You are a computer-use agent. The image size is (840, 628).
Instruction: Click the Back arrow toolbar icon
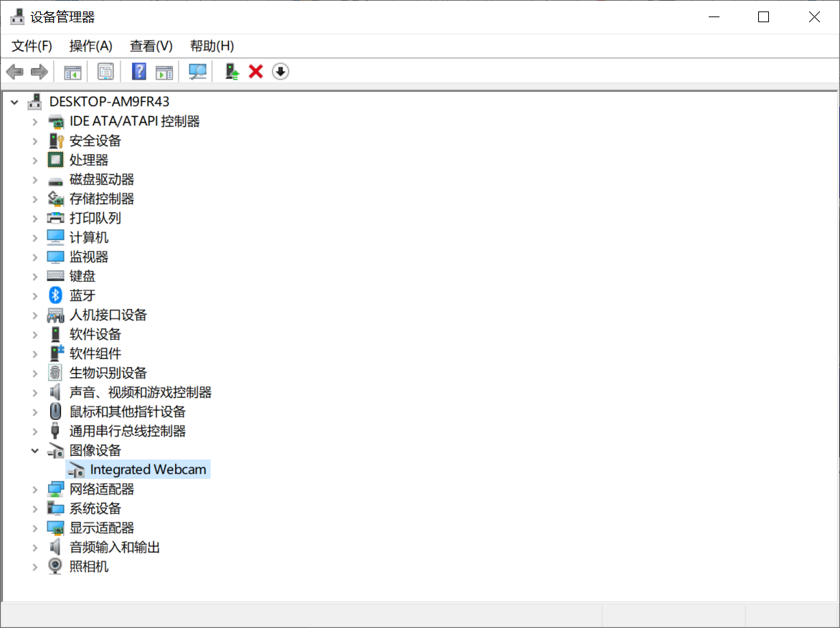click(15, 72)
